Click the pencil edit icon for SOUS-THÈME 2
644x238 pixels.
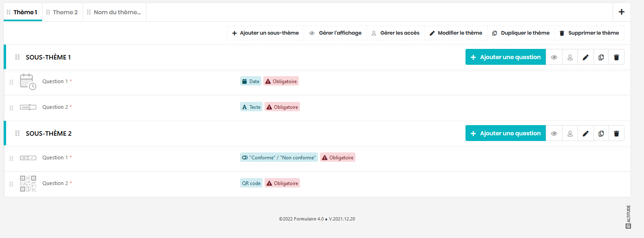(585, 134)
